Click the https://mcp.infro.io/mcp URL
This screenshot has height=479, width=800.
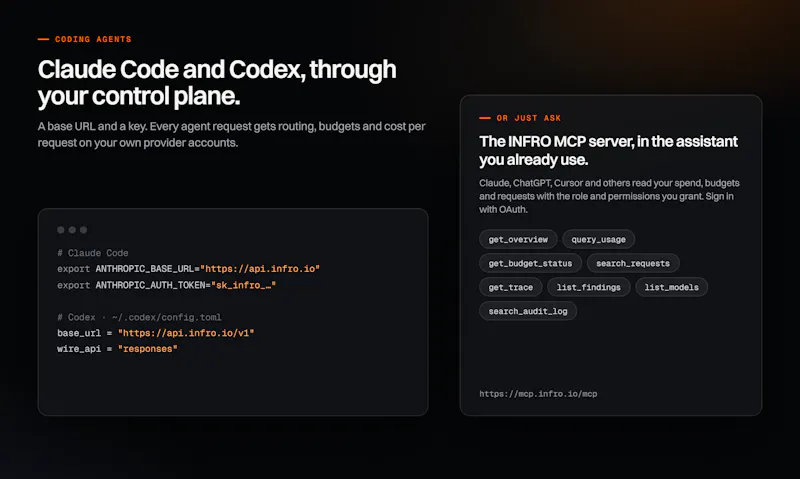(x=538, y=394)
